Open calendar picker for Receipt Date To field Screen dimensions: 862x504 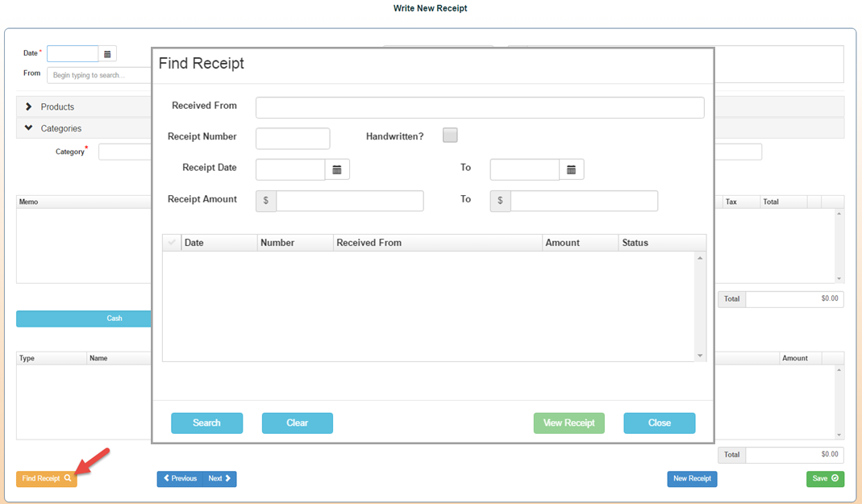[x=571, y=169]
